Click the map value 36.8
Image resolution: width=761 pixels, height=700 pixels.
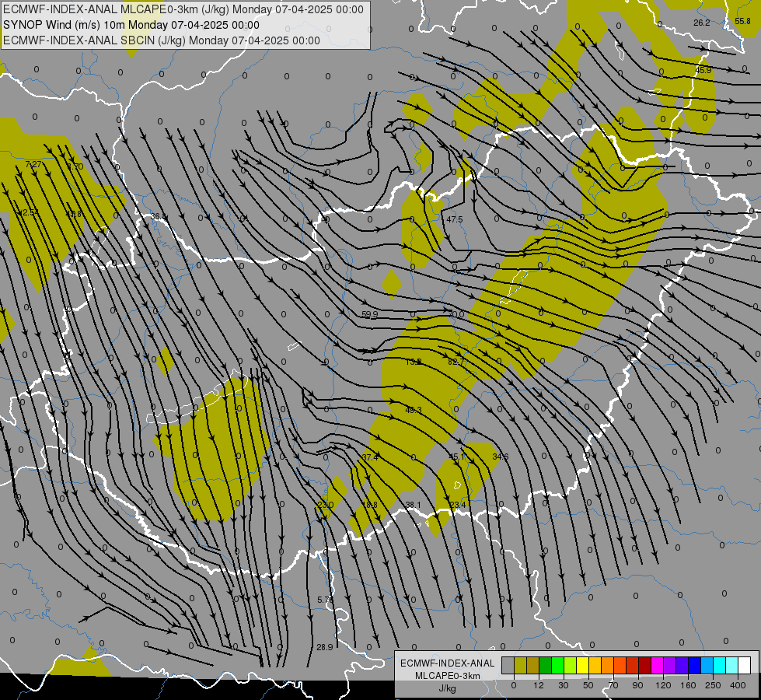(x=159, y=217)
